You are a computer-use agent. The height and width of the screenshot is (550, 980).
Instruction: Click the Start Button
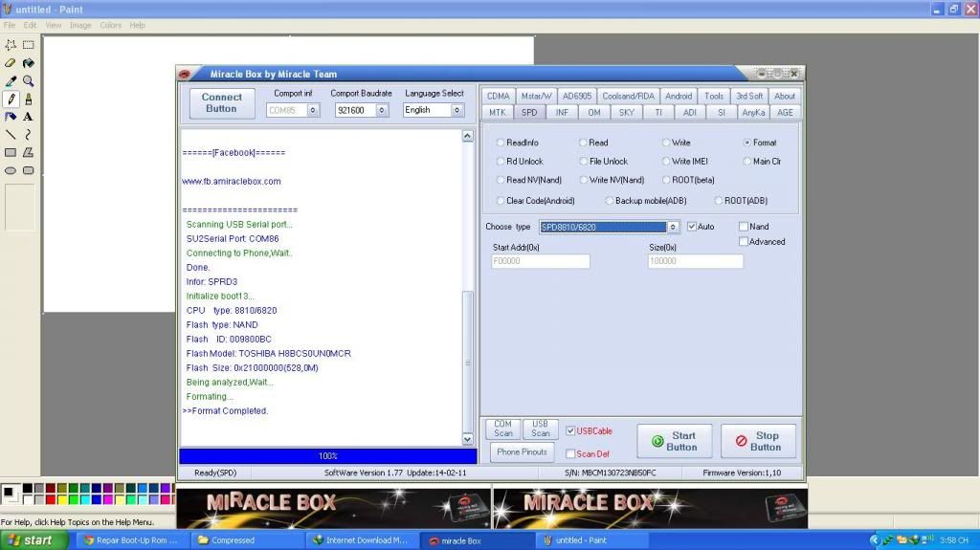tap(675, 441)
